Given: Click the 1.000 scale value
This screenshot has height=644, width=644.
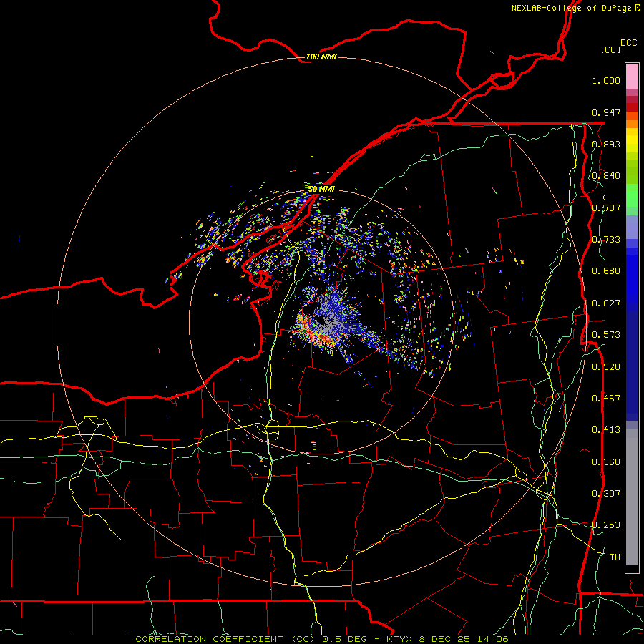Looking at the screenshot, I should [606, 80].
